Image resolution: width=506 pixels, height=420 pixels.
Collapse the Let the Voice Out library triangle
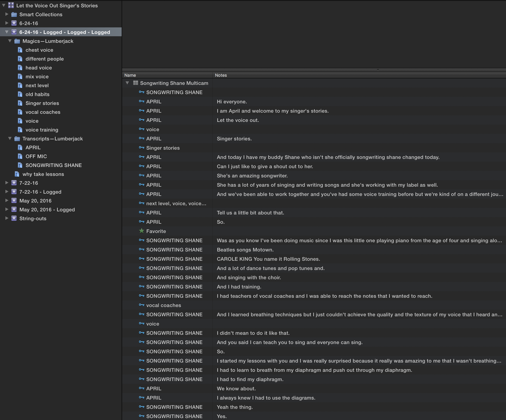pyautogui.click(x=4, y=5)
